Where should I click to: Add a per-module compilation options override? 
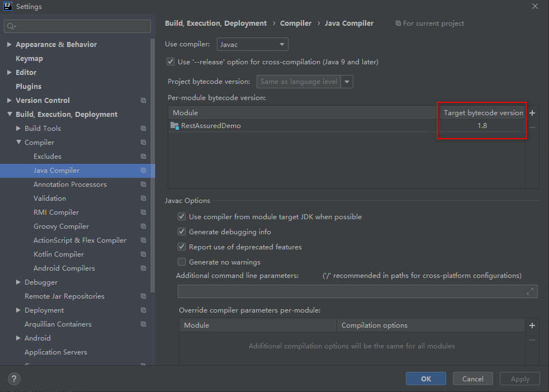pos(532,325)
